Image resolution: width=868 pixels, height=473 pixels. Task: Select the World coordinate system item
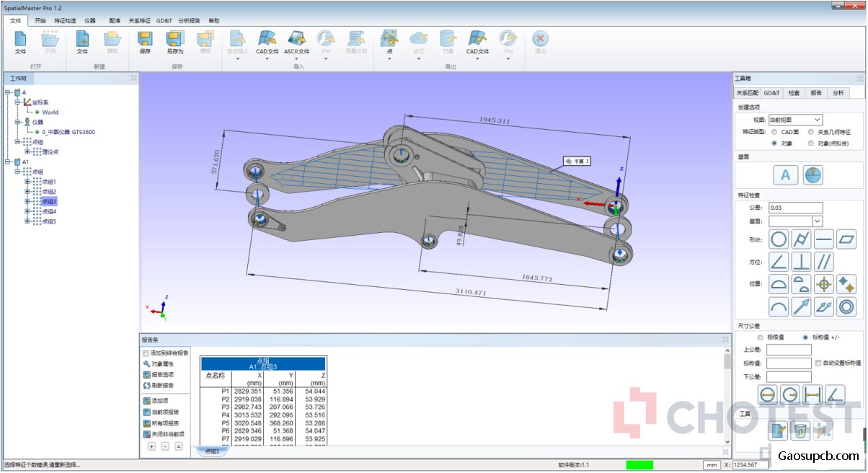50,112
